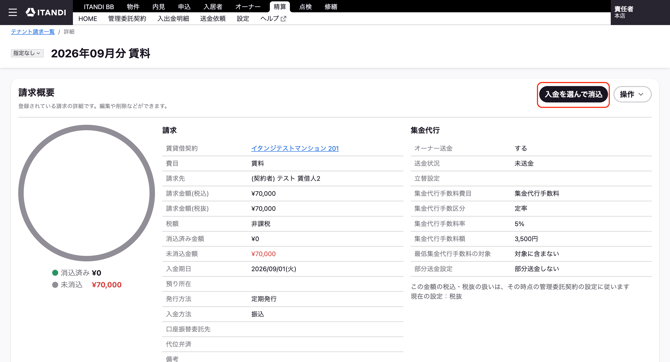
Task: Click the 発行方法 value 定期発行
Action: 264,299
